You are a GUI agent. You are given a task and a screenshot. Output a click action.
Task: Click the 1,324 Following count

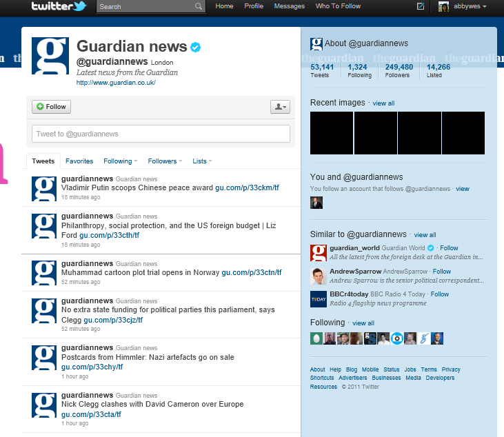coord(359,71)
